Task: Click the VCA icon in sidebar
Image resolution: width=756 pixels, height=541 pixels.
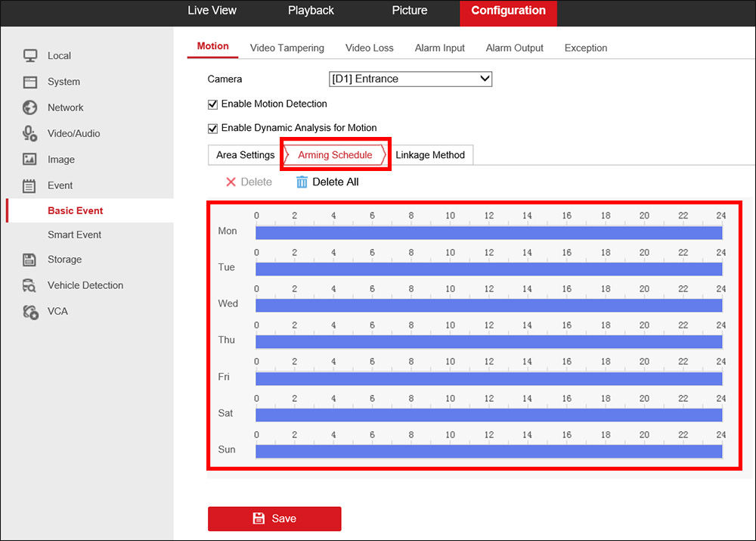Action: [x=30, y=312]
